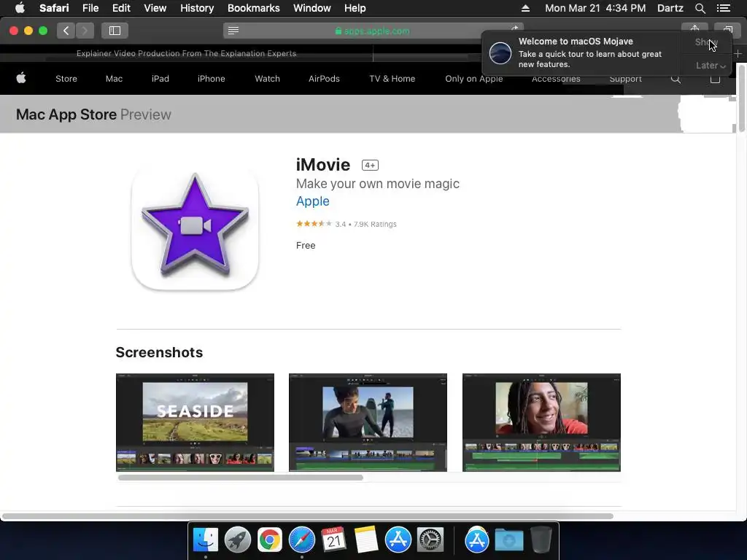747x560 pixels.
Task: Click the shopping bag icon on Apple navbar
Action: 715,79
